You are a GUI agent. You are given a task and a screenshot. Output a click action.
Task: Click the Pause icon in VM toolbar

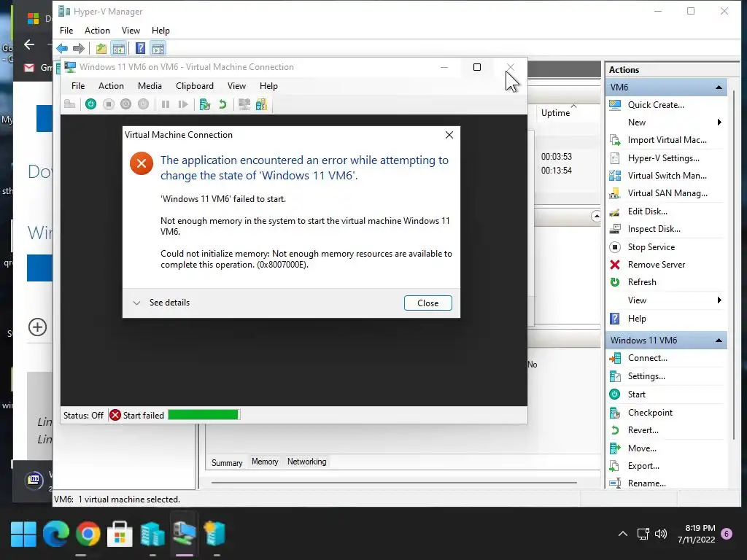coord(166,104)
